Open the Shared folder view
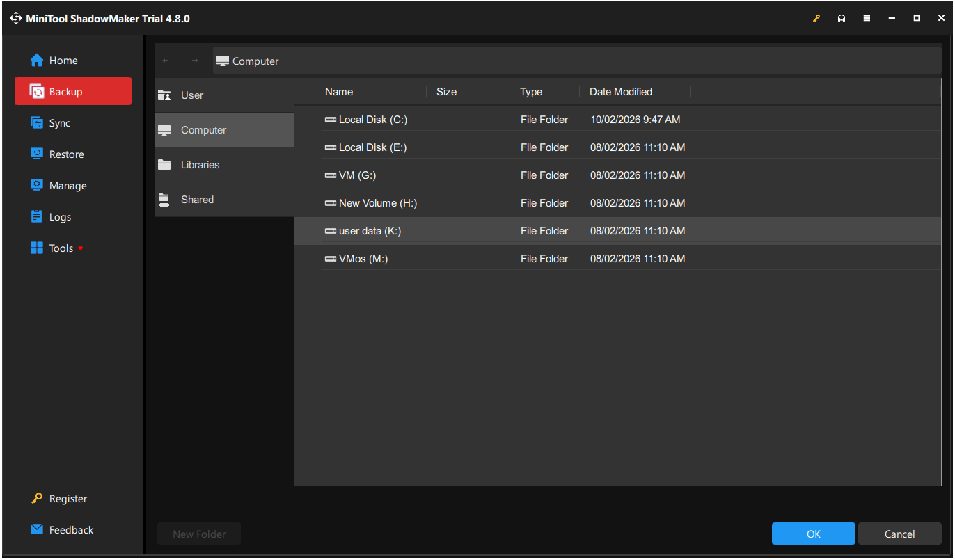Viewport: 955px width, 560px height. (x=197, y=199)
